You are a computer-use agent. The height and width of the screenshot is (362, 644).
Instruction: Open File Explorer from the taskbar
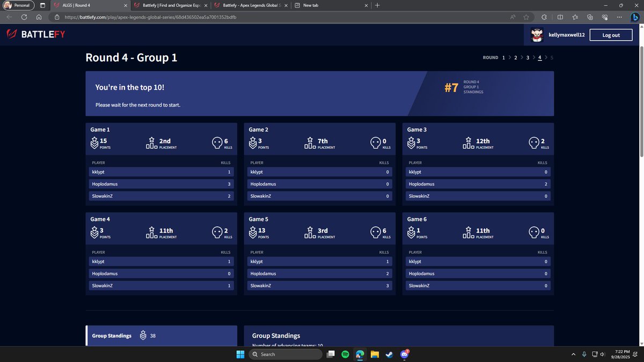point(375,354)
